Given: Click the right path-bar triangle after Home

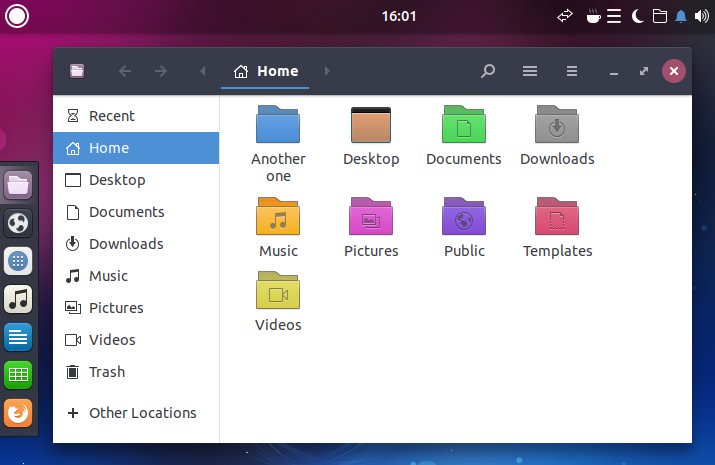Looking at the screenshot, I should pos(327,71).
